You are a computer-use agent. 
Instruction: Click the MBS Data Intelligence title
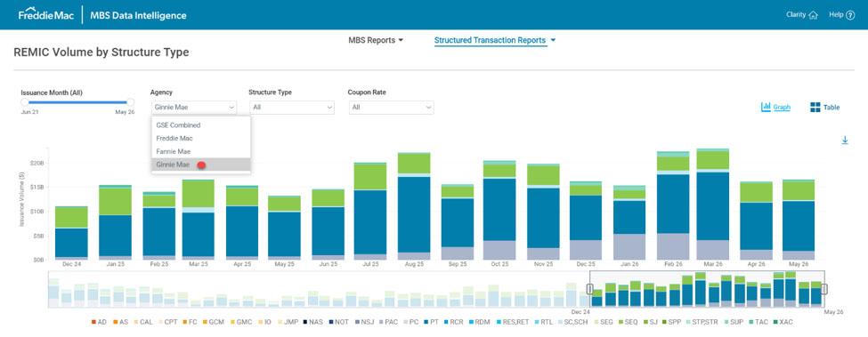click(138, 15)
